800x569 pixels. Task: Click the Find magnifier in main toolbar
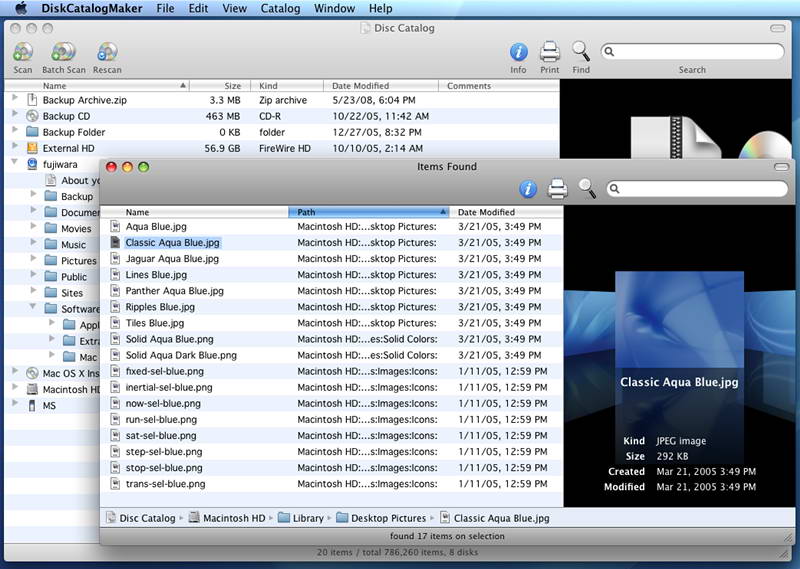point(580,51)
